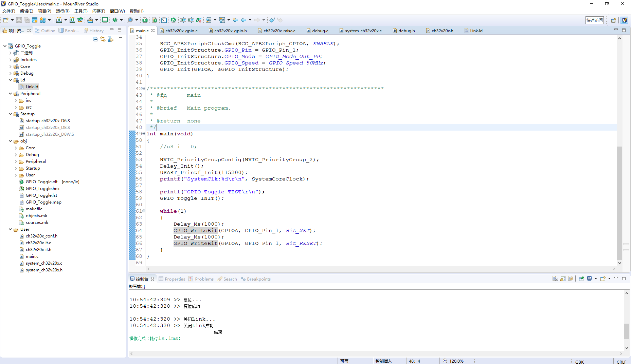Screen dimensions: 631x364
Task: Toggle link with editor in explorer
Action: (x=103, y=39)
